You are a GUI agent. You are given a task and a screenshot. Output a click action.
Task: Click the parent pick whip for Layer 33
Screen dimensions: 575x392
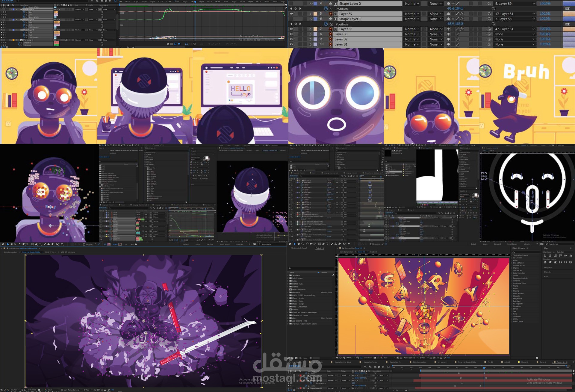pyautogui.click(x=489, y=34)
